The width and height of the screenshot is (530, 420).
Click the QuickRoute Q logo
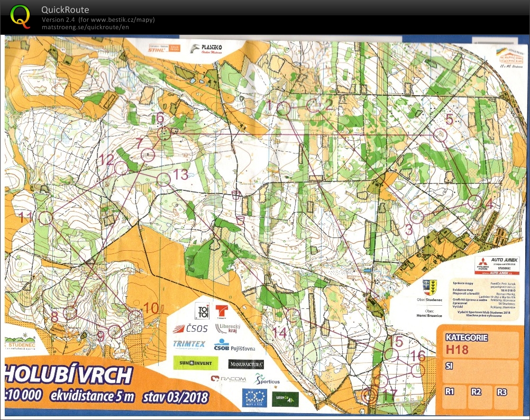pos(20,16)
